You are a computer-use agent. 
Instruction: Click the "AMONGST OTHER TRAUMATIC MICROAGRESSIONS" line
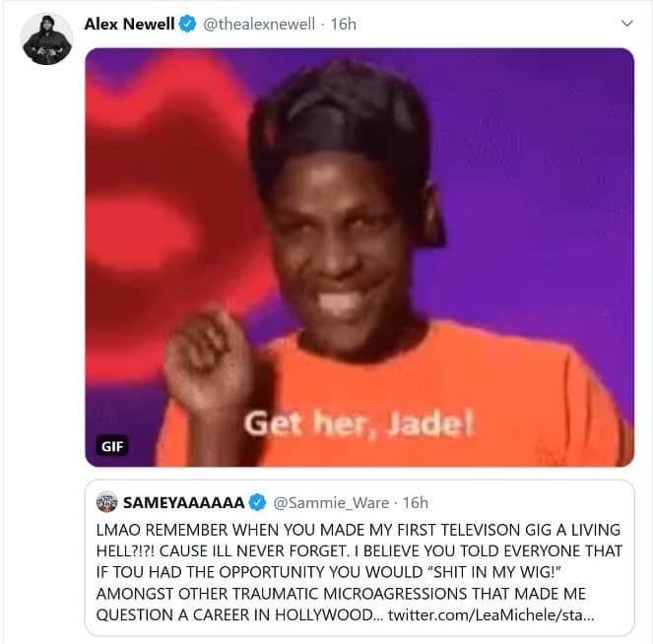coord(341,594)
